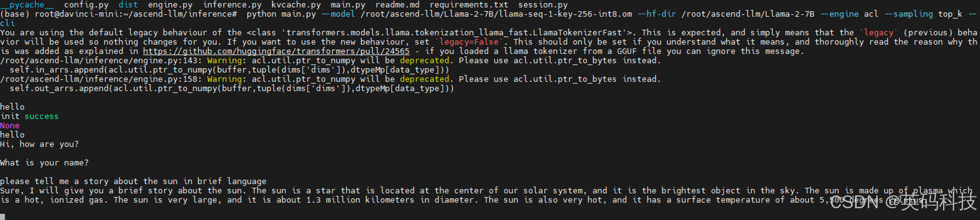Click main.py in the file listing
Image resolution: width=980 pixels, height=220 pixels.
pyautogui.click(x=348, y=5)
